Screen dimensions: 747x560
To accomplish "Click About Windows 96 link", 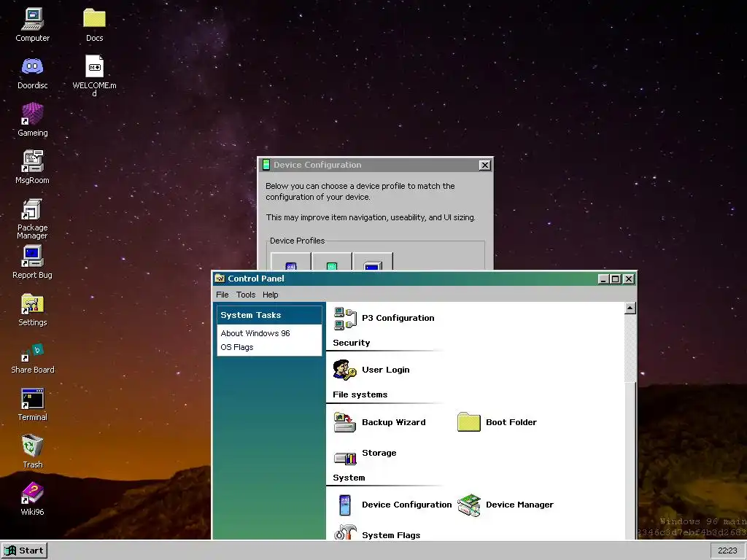I will coord(255,333).
